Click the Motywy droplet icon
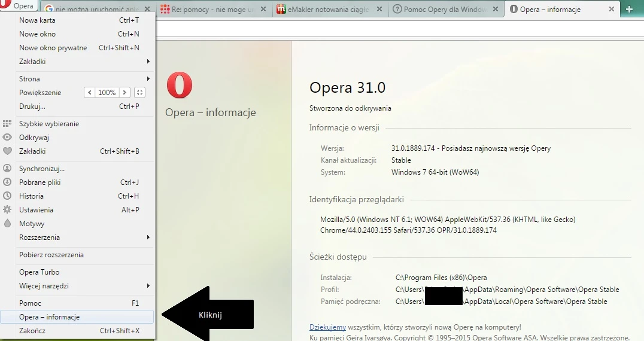This screenshot has width=644, height=341. point(7,224)
